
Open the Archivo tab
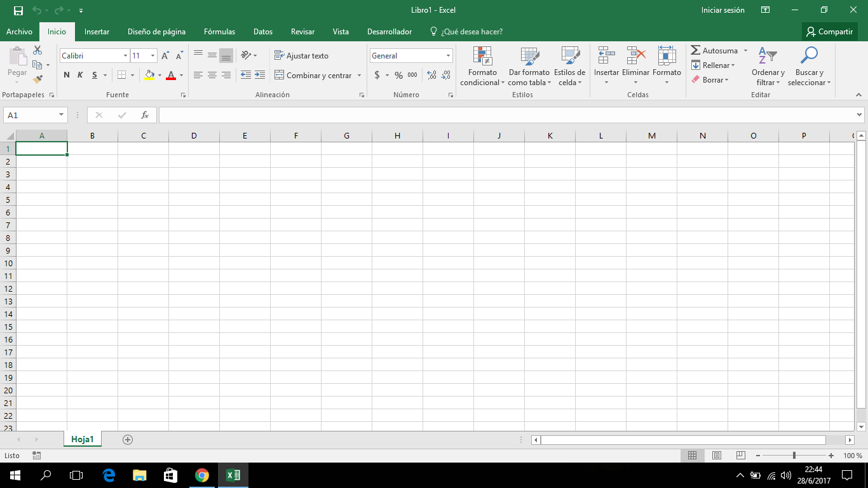19,32
